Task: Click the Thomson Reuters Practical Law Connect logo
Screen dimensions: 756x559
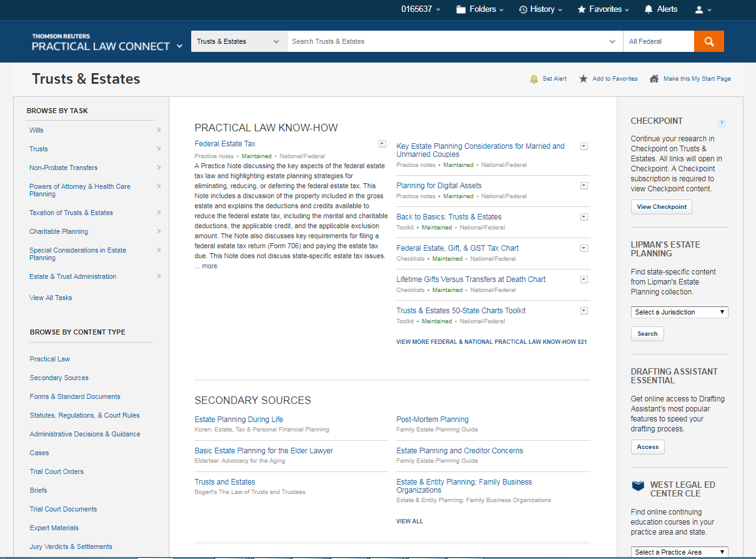Action: (x=101, y=43)
